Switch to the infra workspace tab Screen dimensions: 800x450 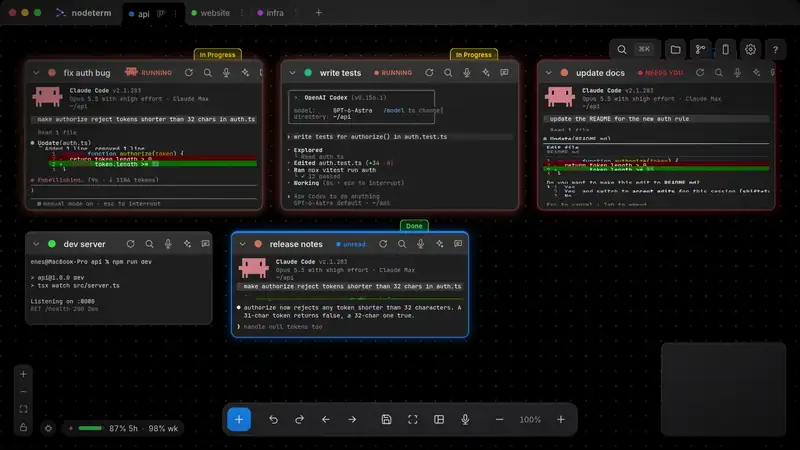coord(270,13)
